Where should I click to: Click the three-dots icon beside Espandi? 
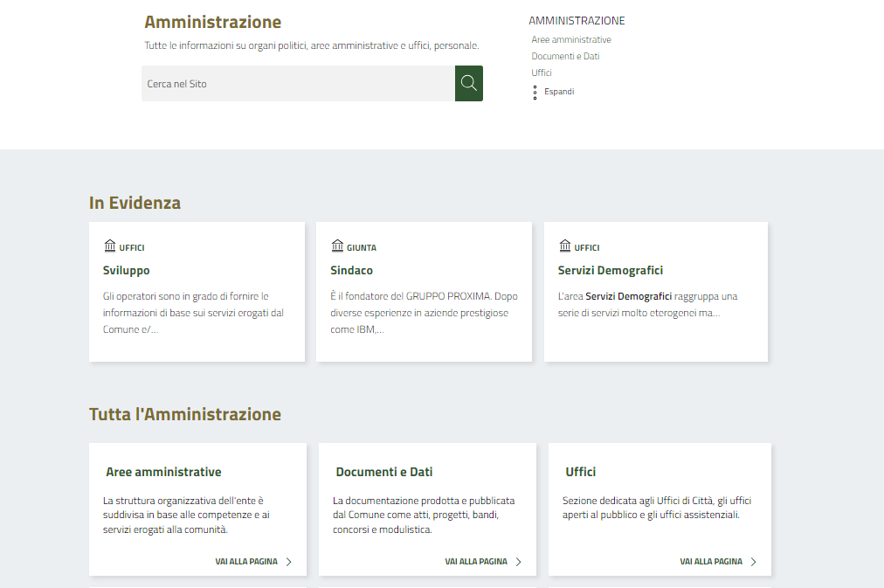pos(535,92)
